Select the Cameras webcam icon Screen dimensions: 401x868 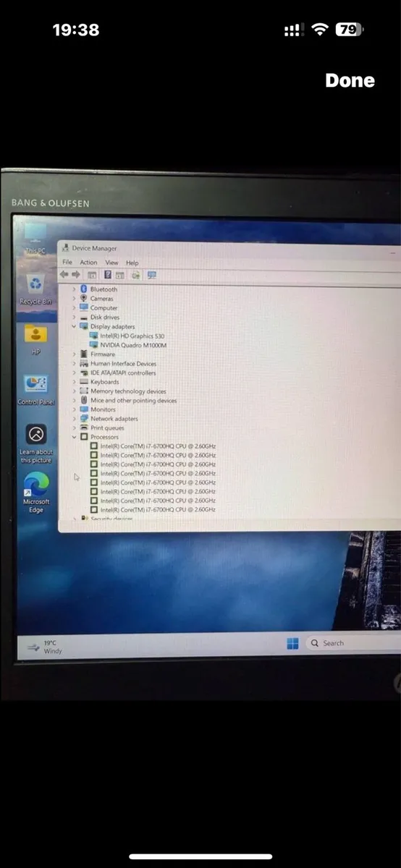(x=84, y=299)
